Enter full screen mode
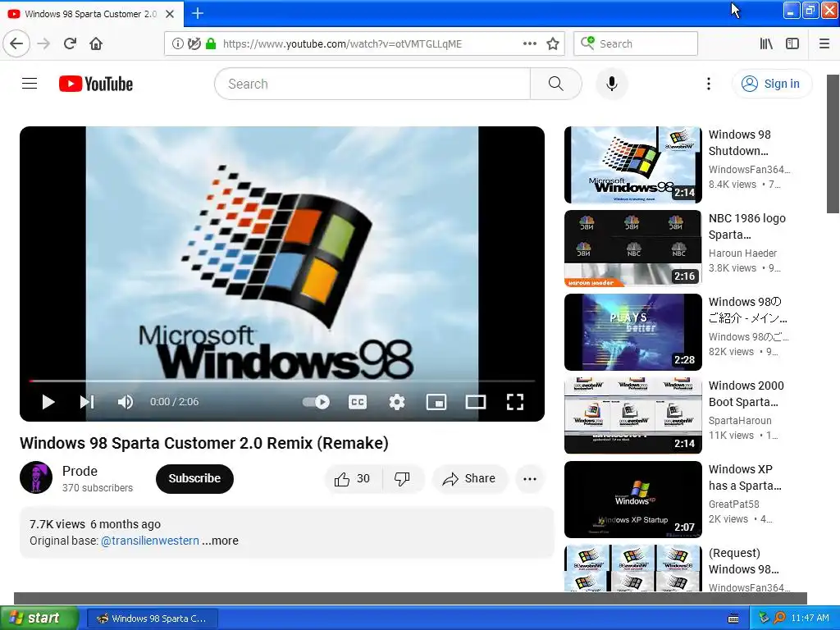The height and width of the screenshot is (630, 840). [x=515, y=402]
